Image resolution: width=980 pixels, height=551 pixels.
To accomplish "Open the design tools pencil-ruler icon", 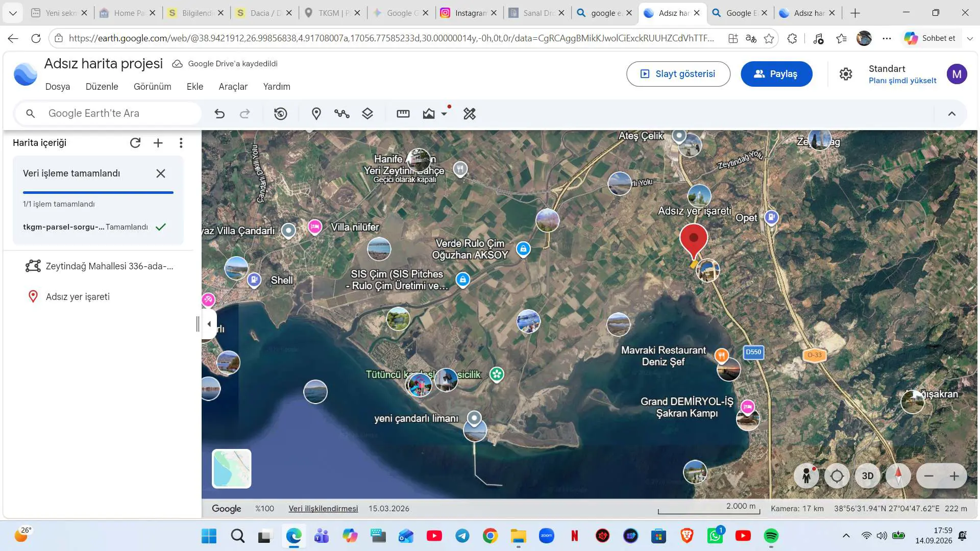I will (470, 114).
